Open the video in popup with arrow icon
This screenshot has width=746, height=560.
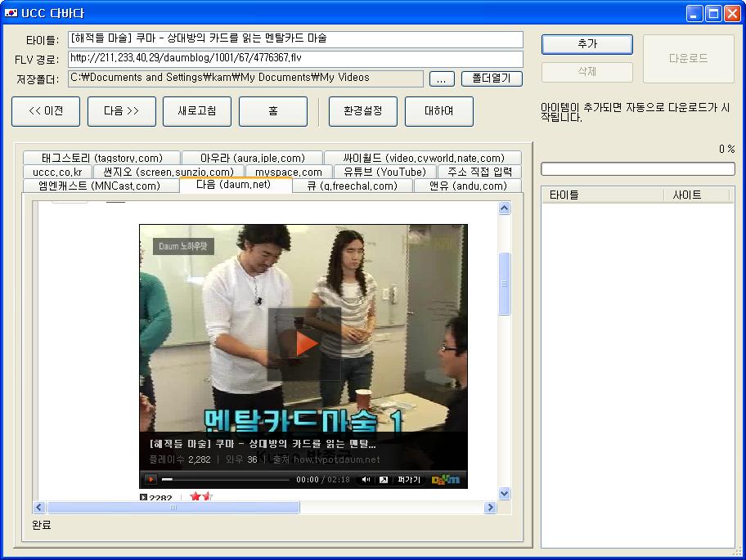[x=384, y=480]
